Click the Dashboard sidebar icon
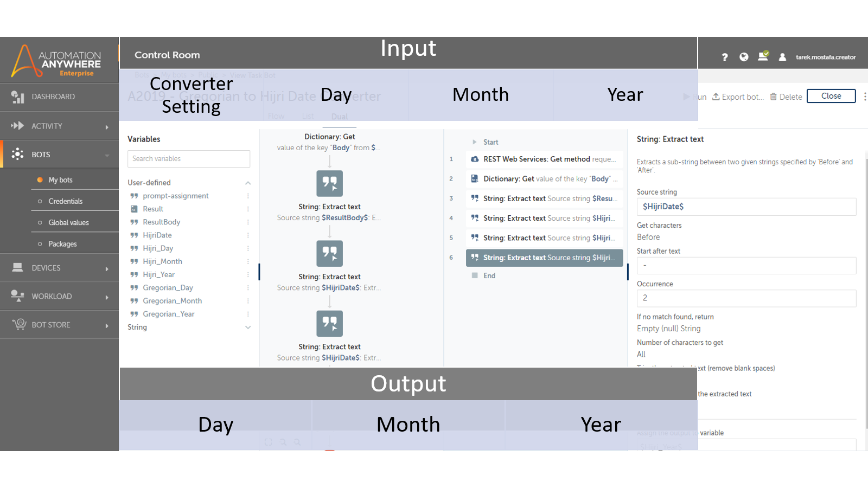Screen dimensions: 868x488 (17, 97)
